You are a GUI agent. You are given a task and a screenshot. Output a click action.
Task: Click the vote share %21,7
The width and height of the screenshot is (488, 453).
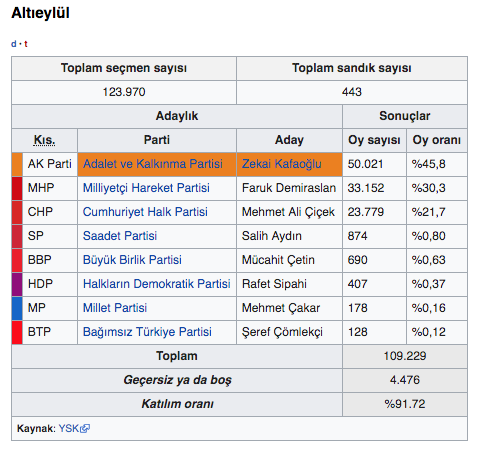point(428,212)
